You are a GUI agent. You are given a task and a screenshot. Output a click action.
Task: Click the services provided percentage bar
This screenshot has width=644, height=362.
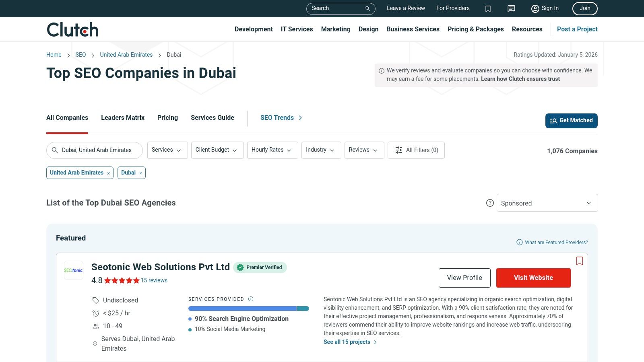pos(248,309)
